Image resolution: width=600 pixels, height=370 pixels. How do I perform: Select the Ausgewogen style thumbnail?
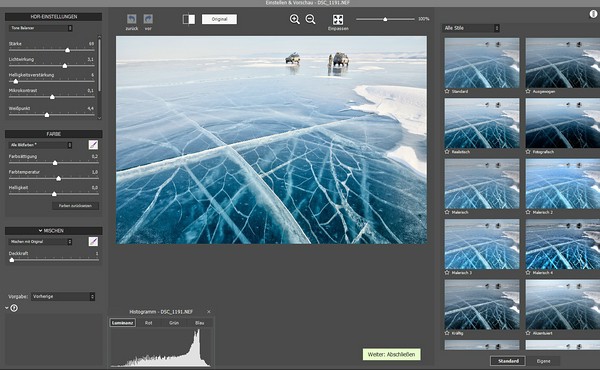click(x=562, y=63)
